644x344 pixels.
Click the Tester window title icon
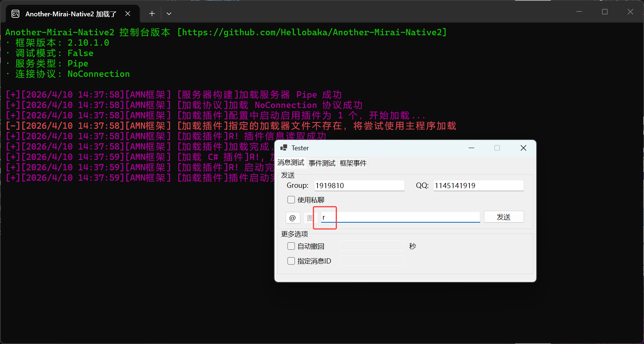click(284, 148)
